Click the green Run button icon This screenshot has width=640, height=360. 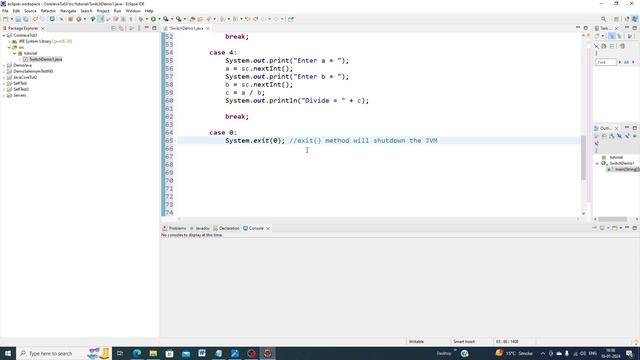pyautogui.click(x=153, y=19)
